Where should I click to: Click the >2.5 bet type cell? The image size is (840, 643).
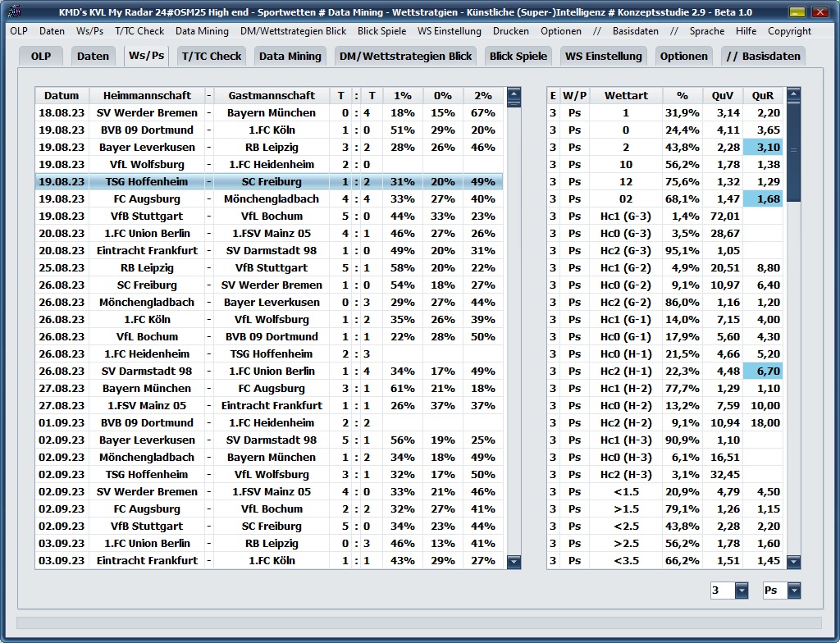626,543
